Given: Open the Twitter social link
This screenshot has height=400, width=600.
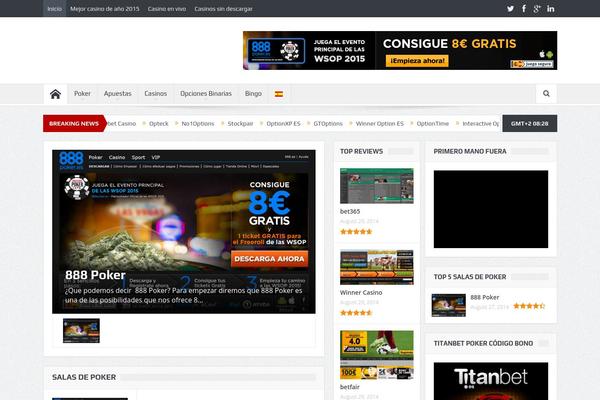Looking at the screenshot, I should point(510,8).
